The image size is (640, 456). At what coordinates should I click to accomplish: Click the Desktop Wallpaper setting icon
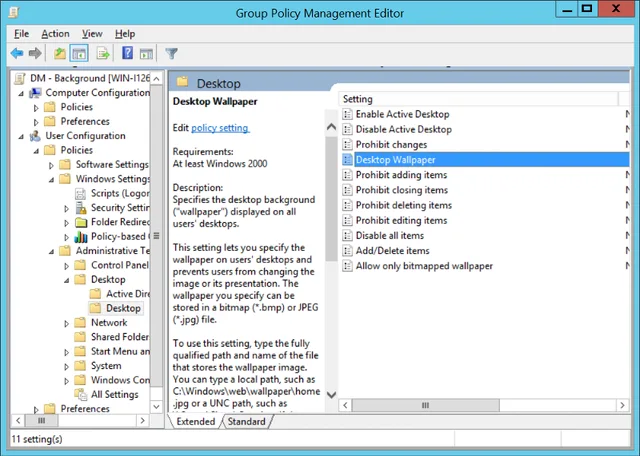(347, 160)
